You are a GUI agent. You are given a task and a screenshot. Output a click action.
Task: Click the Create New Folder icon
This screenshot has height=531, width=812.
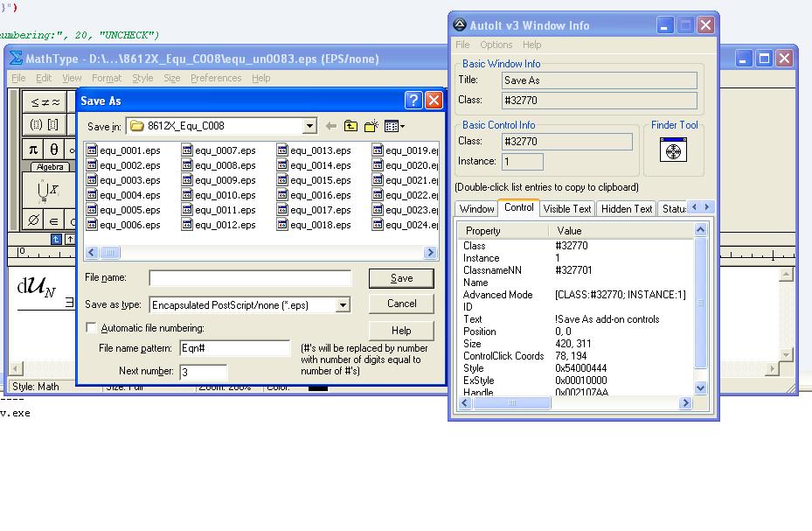[x=371, y=126]
